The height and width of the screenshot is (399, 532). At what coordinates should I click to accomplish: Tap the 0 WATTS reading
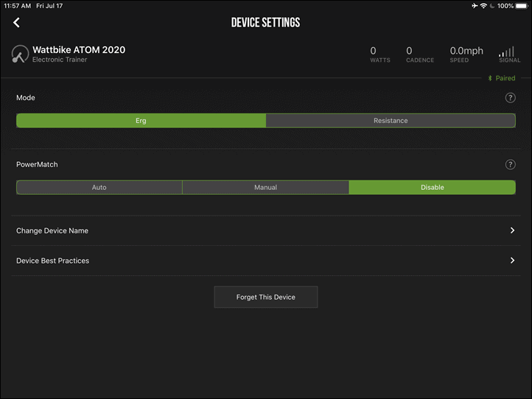click(380, 54)
